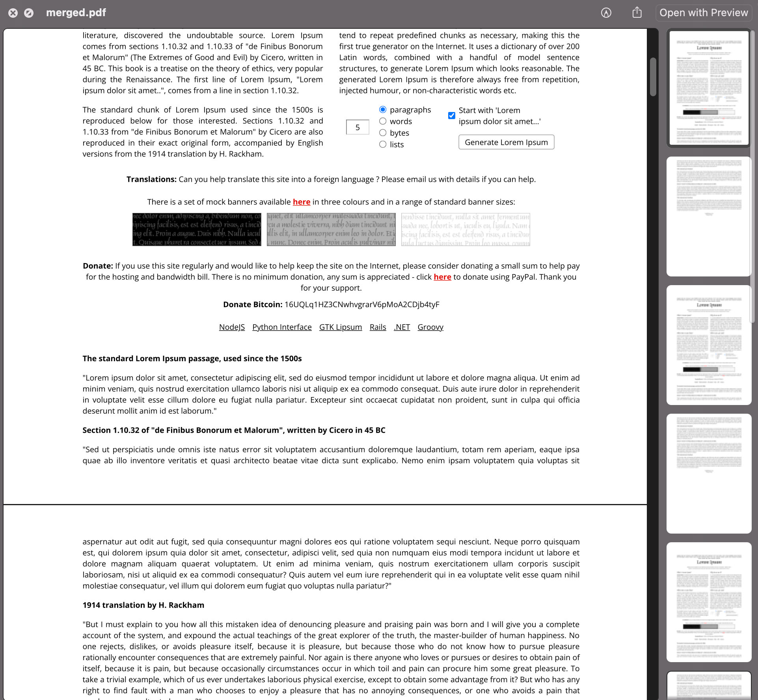Click the 'here' banner download link

[x=301, y=202]
